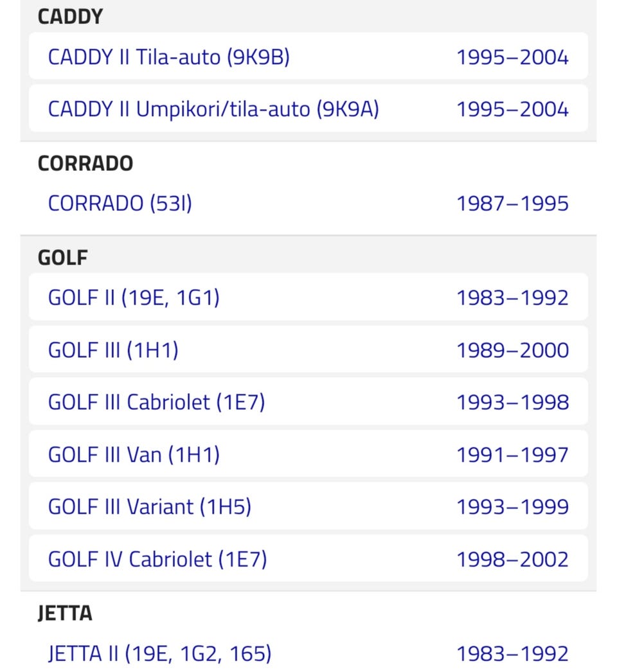Open the CORRADO (53I) model

pos(120,204)
